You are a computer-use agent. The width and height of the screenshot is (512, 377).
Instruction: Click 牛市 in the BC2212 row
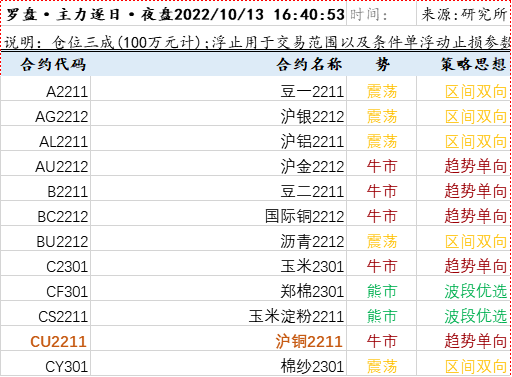pyautogui.click(x=382, y=216)
